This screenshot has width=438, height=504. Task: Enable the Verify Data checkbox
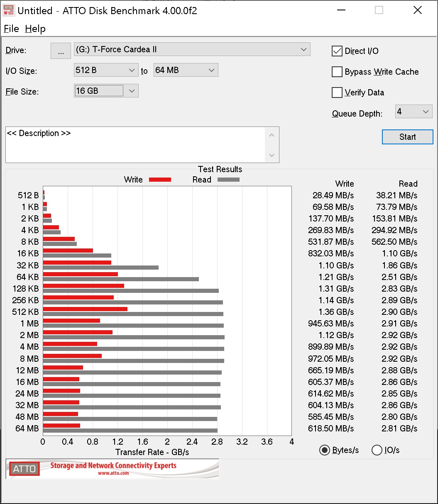point(337,93)
